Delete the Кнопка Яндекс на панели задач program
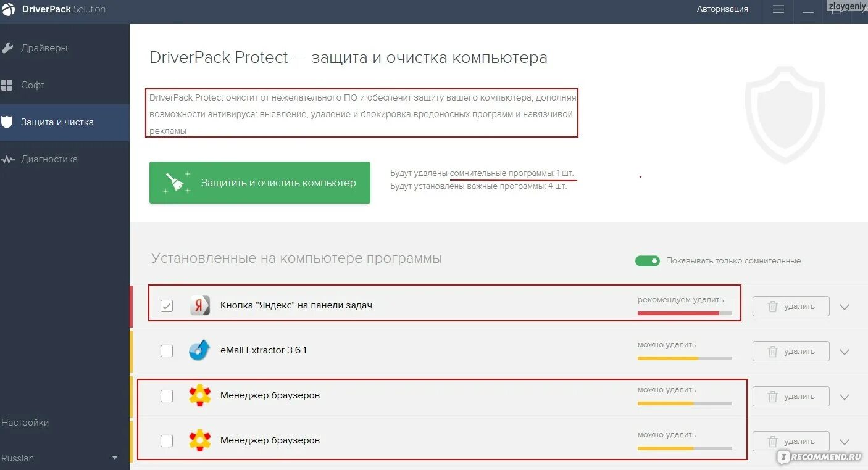The height and width of the screenshot is (470, 868). [791, 306]
